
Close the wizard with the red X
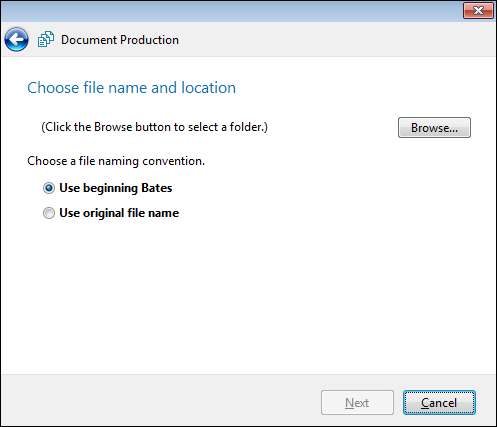[x=478, y=10]
